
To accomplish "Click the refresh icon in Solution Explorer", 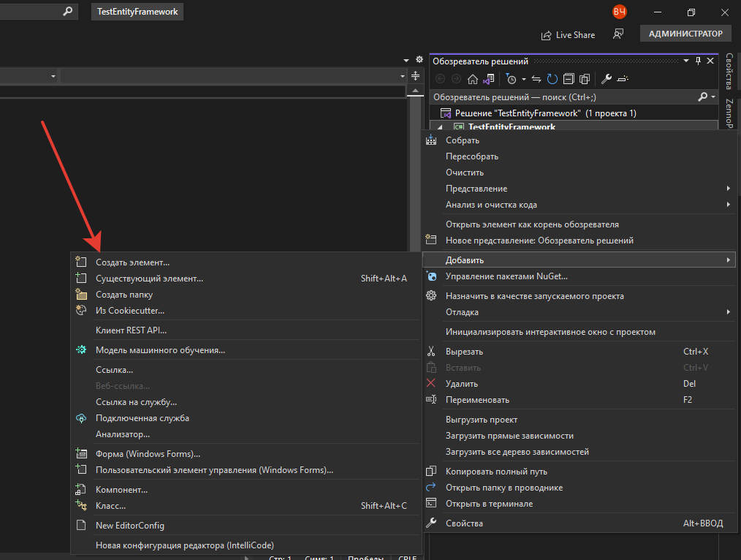I will [552, 79].
